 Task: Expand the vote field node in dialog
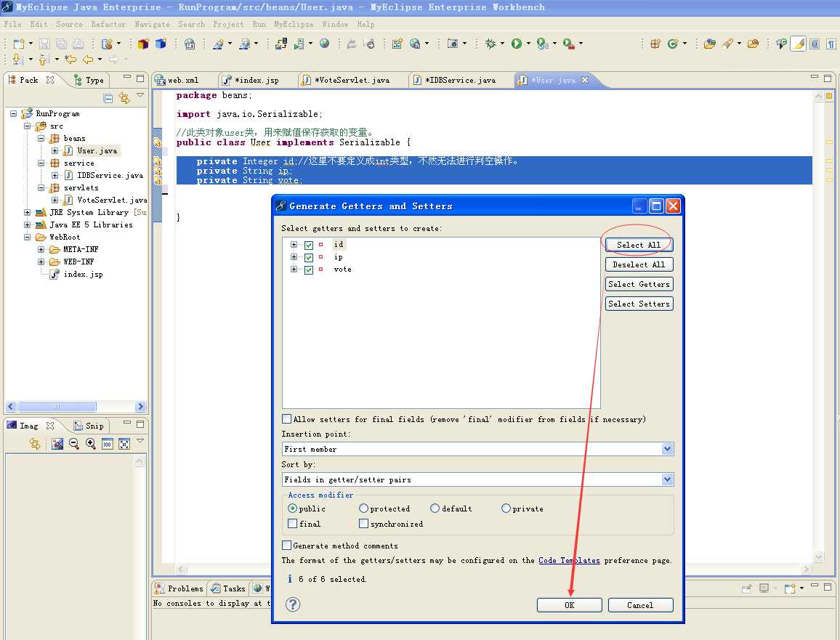click(x=294, y=269)
